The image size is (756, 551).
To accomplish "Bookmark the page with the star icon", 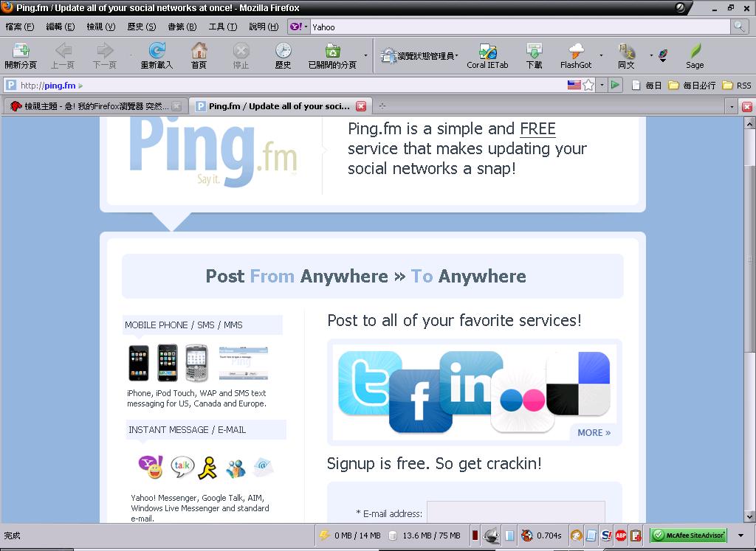I will tap(588, 85).
